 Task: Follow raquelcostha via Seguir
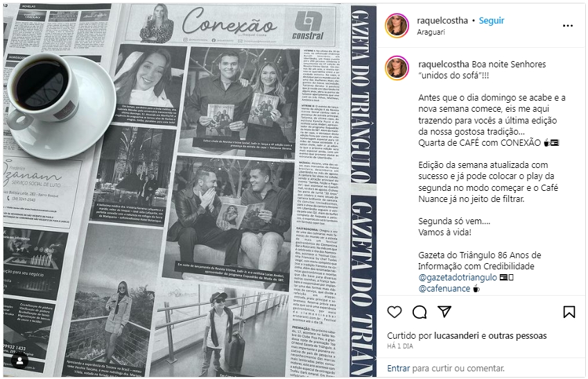[492, 21]
